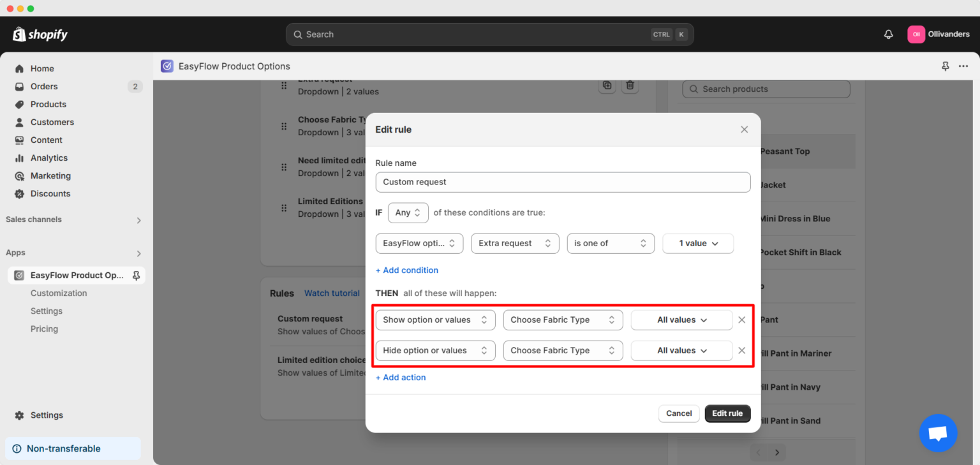Open the Any conditions dropdown

[408, 212]
